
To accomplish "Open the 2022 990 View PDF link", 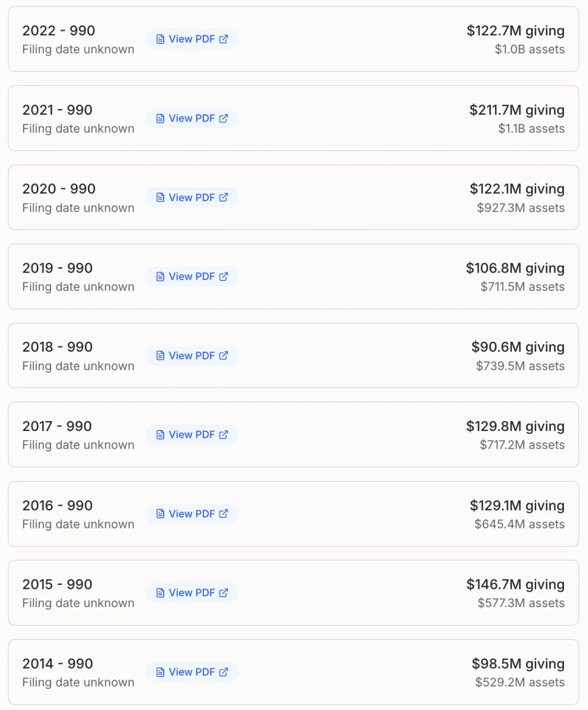I will point(192,39).
